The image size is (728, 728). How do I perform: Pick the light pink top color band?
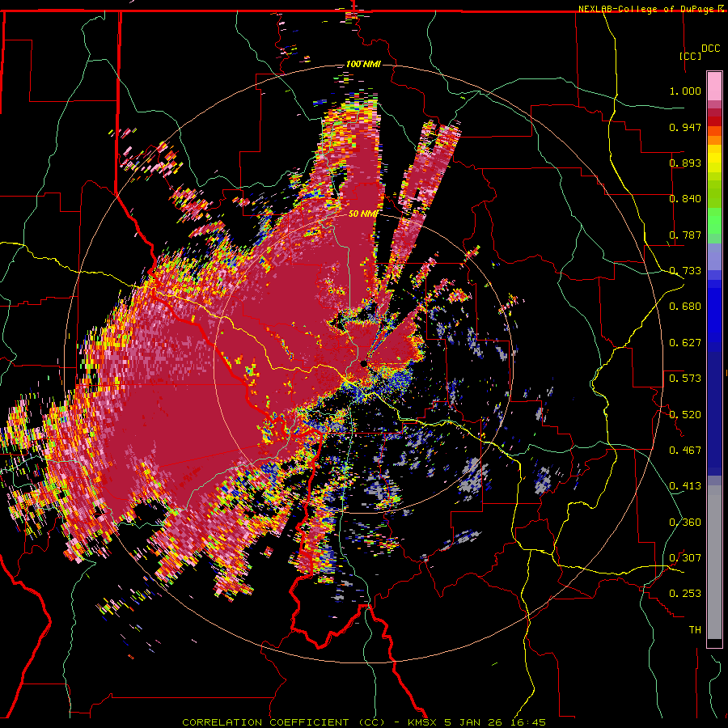(x=714, y=87)
